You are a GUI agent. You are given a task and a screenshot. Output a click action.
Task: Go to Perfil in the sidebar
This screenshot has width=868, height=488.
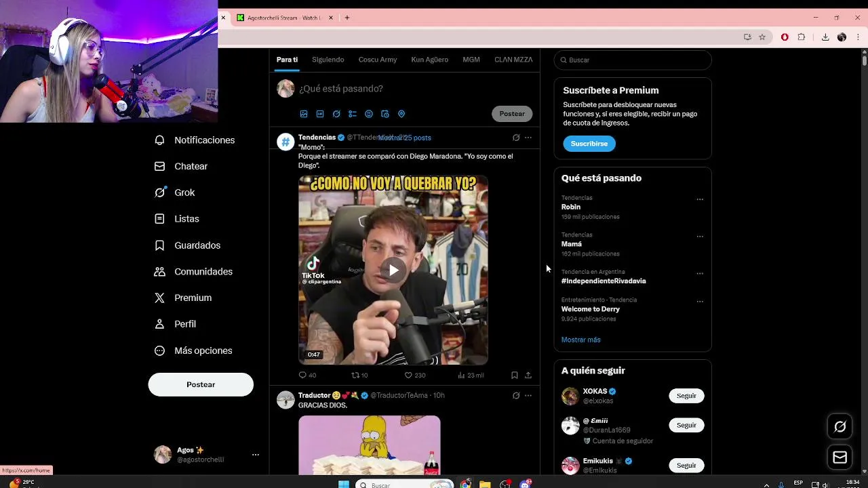tap(176, 324)
